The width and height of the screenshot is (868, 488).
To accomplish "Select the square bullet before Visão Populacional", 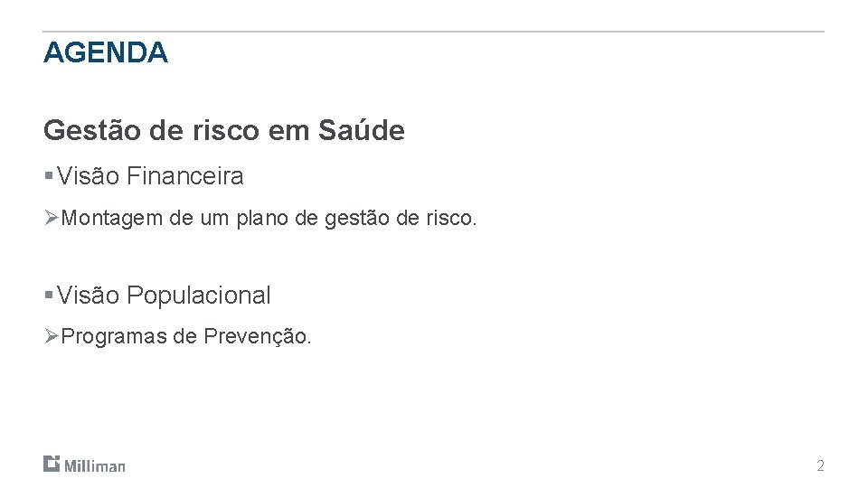I will coord(49,295).
